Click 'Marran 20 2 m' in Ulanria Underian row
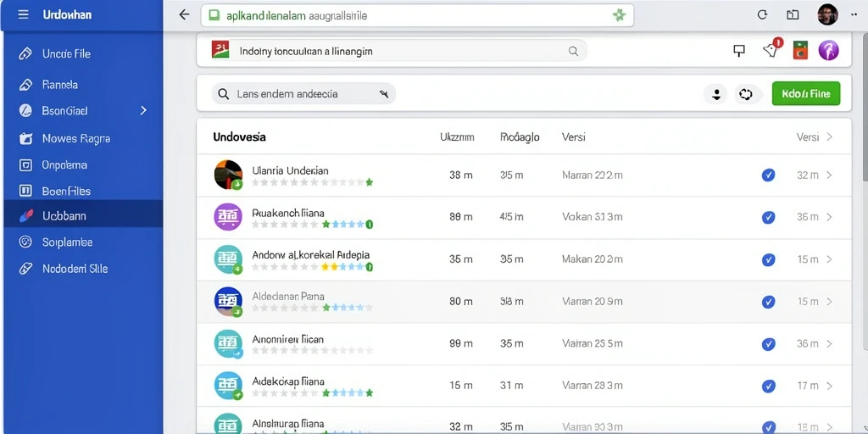Screen dimensions: 868x434 point(593,175)
